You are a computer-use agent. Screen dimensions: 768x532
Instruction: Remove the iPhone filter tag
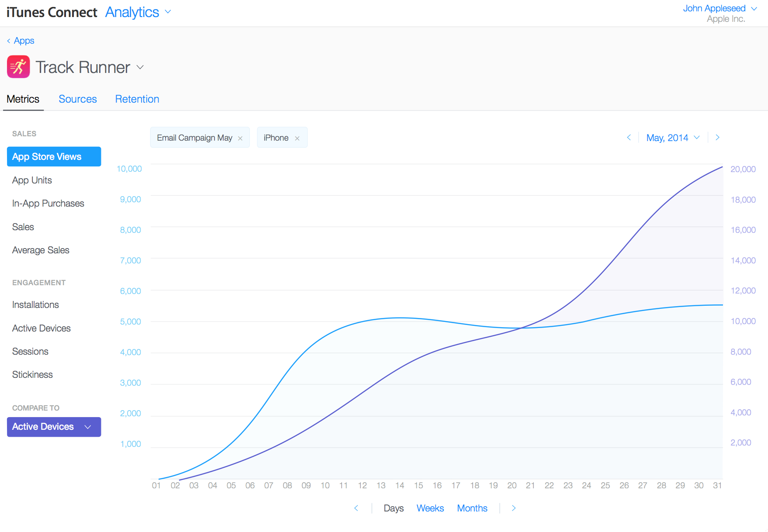tap(297, 138)
